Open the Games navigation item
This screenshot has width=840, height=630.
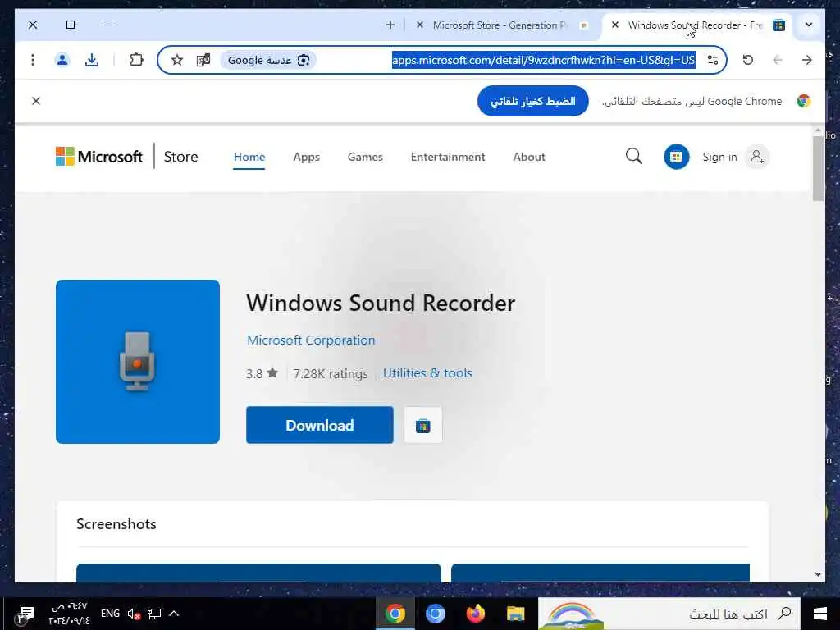365,157
